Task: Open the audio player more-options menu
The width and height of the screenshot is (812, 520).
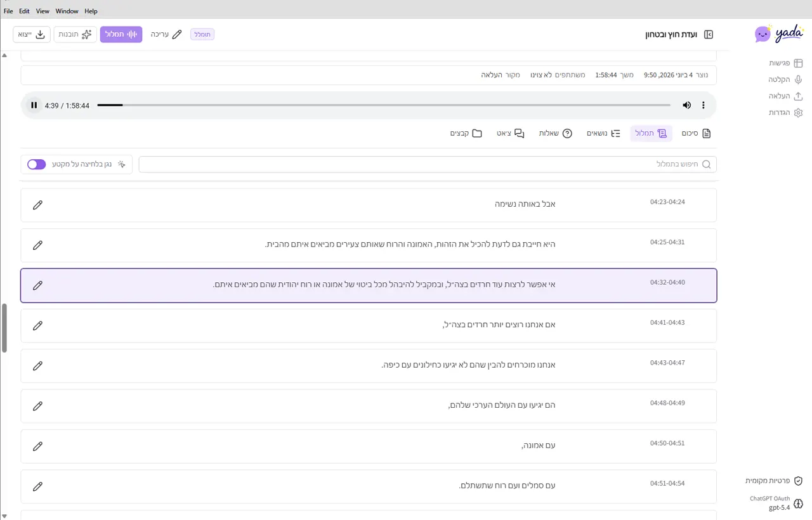Action: tap(704, 105)
